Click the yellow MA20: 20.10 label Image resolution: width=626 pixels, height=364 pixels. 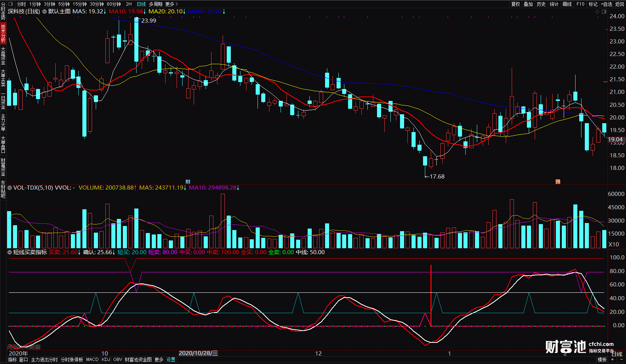pyautogui.click(x=167, y=12)
